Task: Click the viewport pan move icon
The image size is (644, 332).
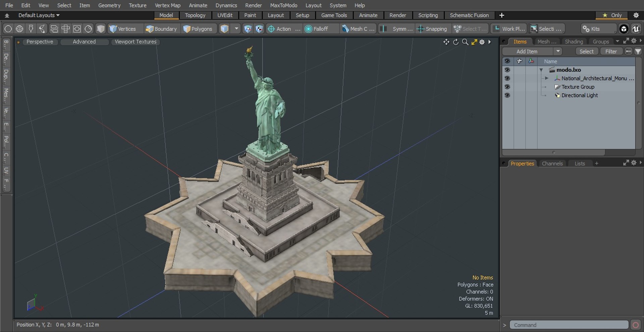Action: click(x=446, y=42)
